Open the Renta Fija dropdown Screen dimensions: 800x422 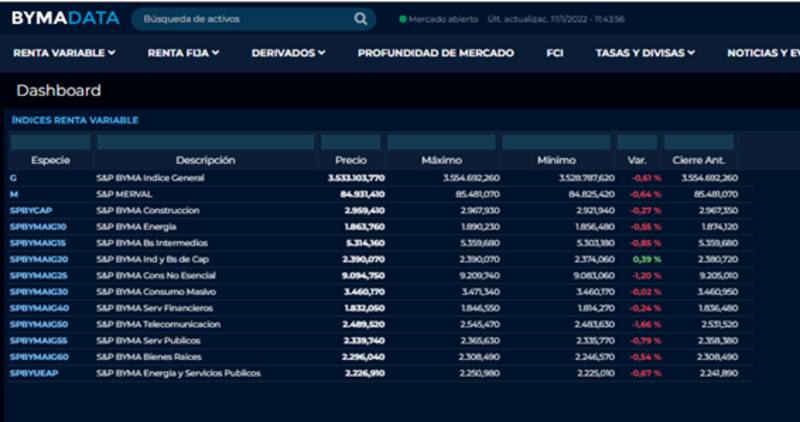pyautogui.click(x=183, y=53)
